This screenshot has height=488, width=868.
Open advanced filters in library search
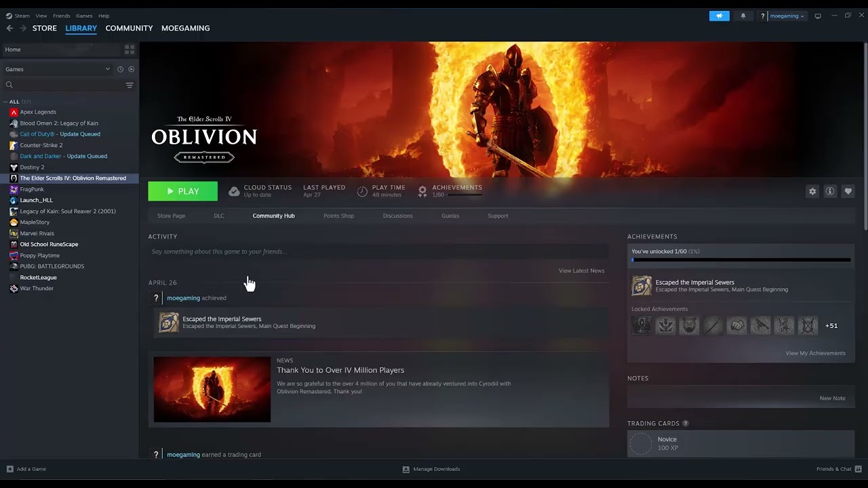coord(130,85)
